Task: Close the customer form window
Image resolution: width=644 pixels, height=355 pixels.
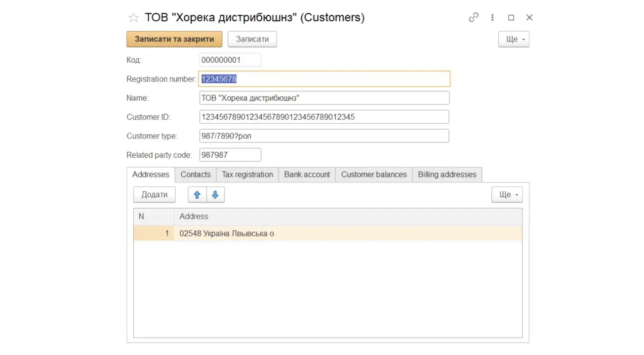Action: click(x=529, y=17)
